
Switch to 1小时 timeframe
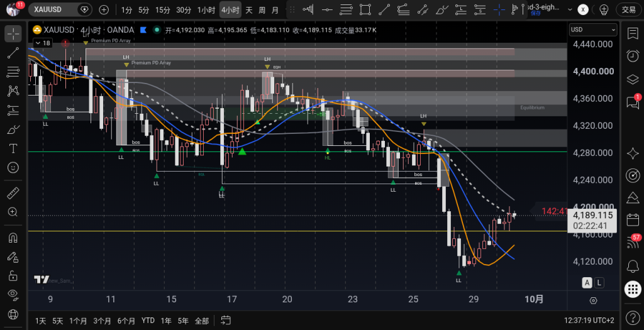coord(206,10)
